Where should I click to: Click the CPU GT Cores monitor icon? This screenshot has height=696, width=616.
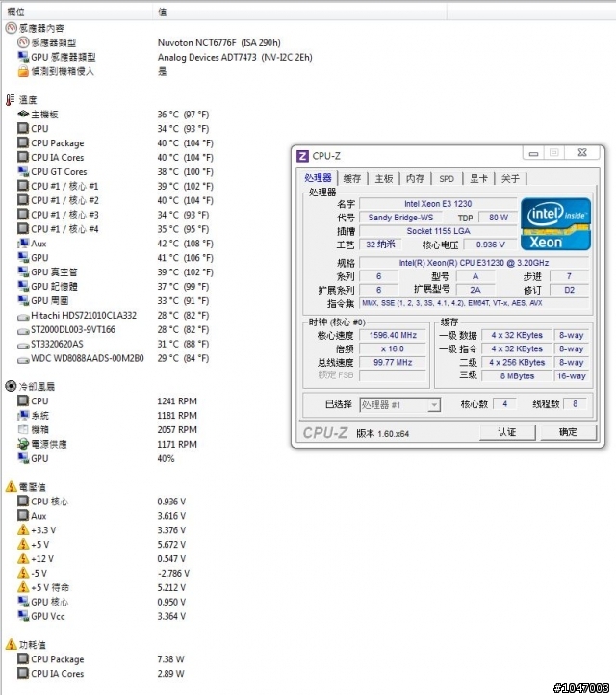[x=23, y=171]
